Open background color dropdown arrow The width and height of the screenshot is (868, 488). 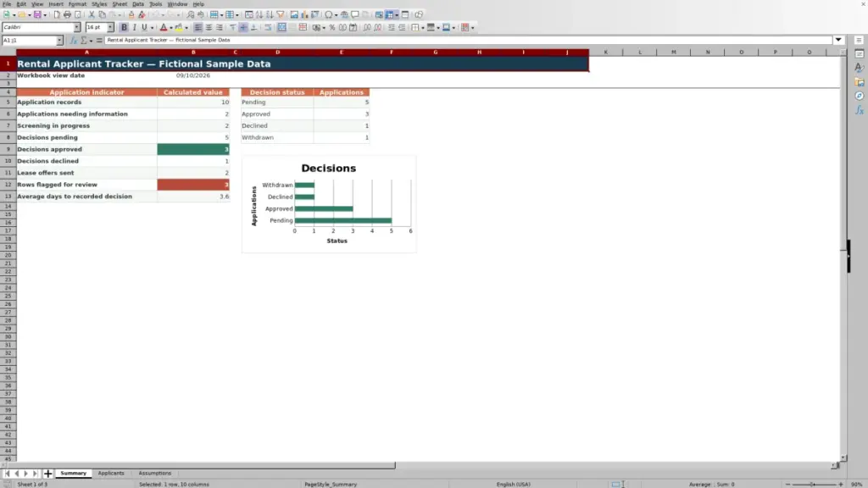186,28
